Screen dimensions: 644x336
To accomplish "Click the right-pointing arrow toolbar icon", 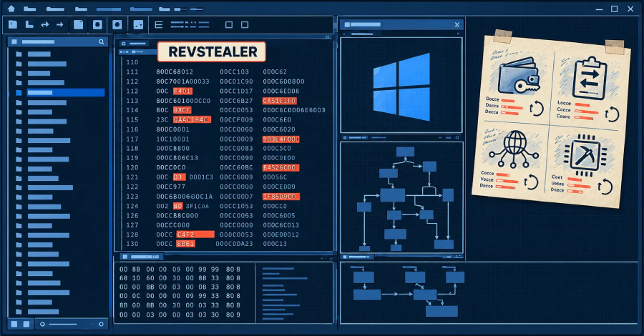I will 60,25.
